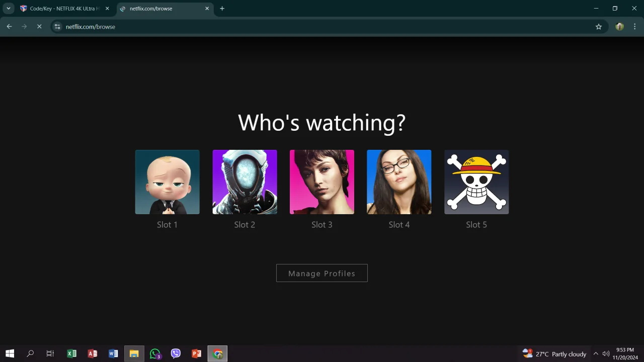The image size is (644, 362).
Task: Expand the tab search dropdown
Action: pyautogui.click(x=9, y=9)
